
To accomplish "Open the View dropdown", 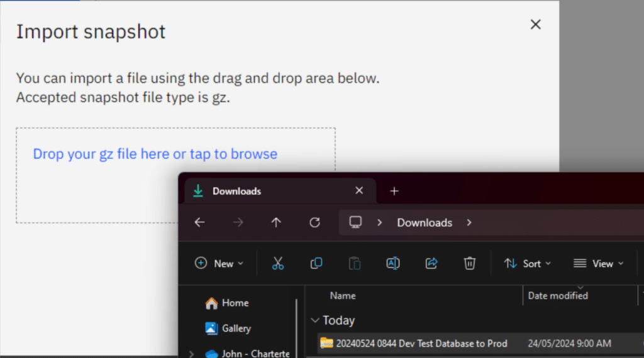I will pos(599,264).
